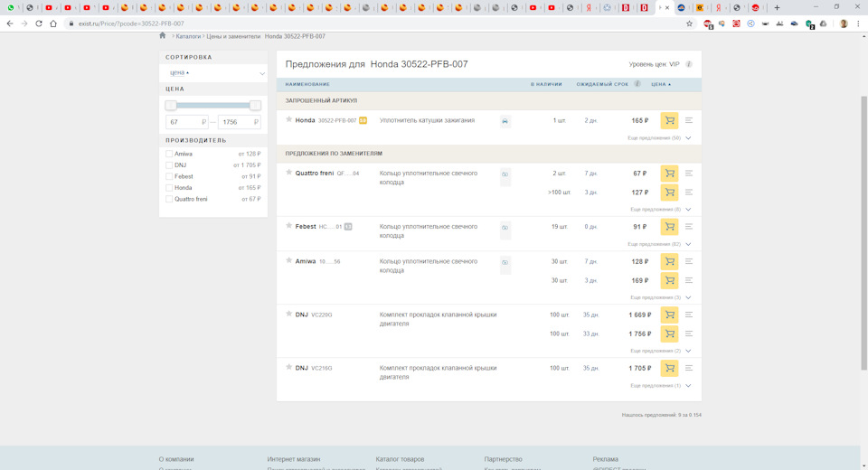Reload the browser page
Screen dimensions: 868x470
click(39, 23)
